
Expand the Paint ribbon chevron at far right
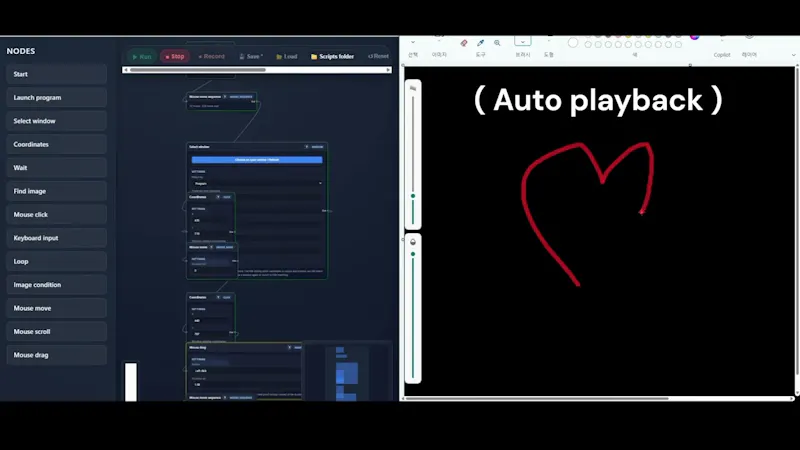(793, 55)
